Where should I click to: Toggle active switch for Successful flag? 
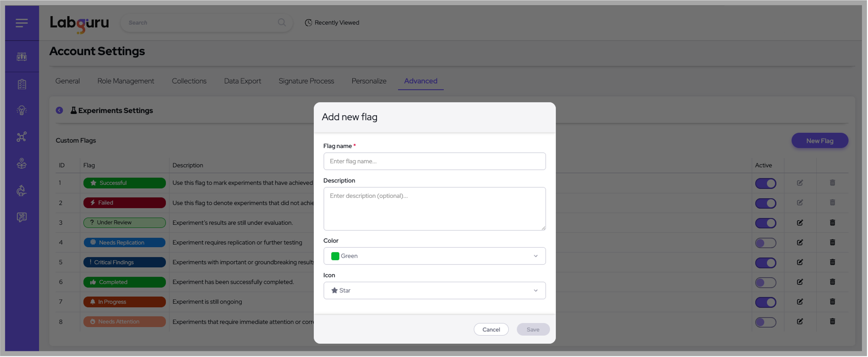click(x=766, y=183)
